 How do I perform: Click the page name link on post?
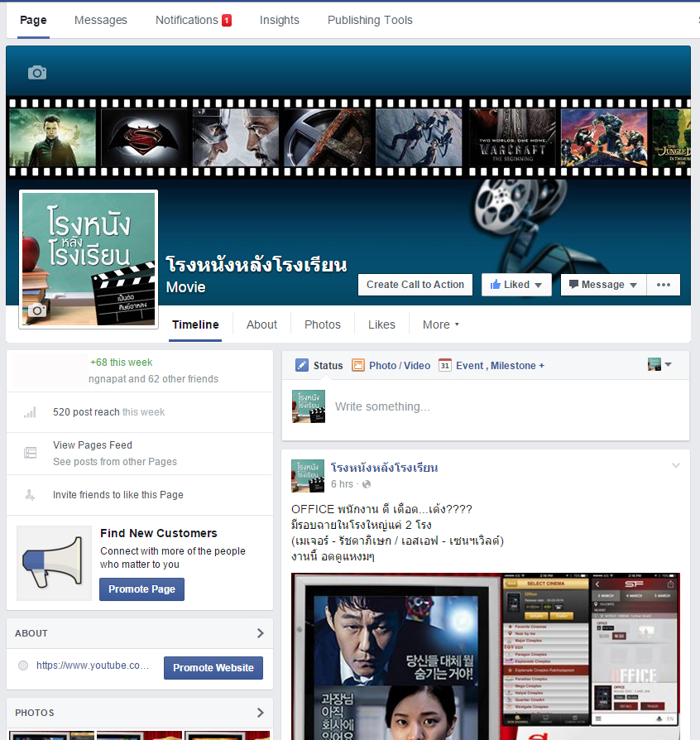(x=385, y=468)
